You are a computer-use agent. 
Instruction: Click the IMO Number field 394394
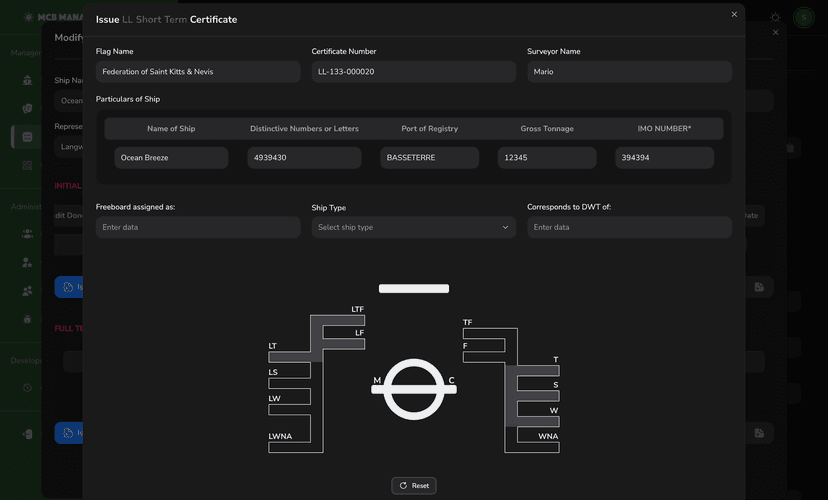click(664, 158)
